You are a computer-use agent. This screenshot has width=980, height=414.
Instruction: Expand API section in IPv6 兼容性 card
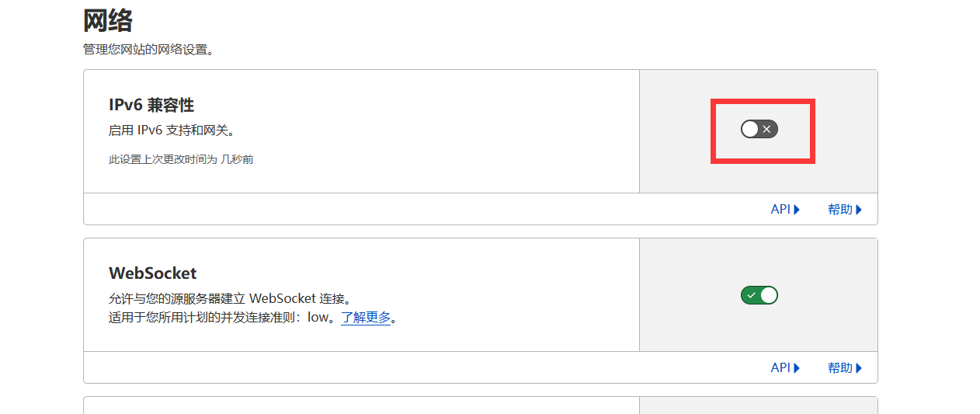(x=780, y=210)
